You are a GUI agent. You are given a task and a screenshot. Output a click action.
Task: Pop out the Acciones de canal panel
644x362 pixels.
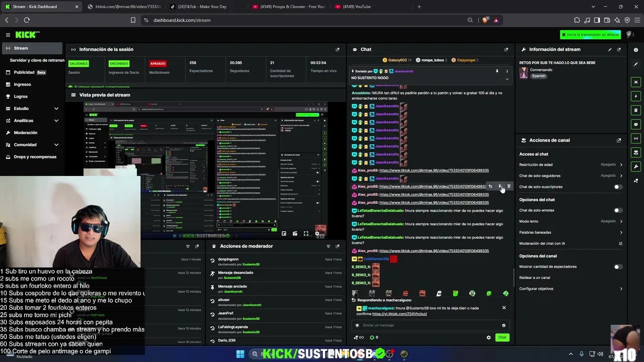[x=619, y=140]
